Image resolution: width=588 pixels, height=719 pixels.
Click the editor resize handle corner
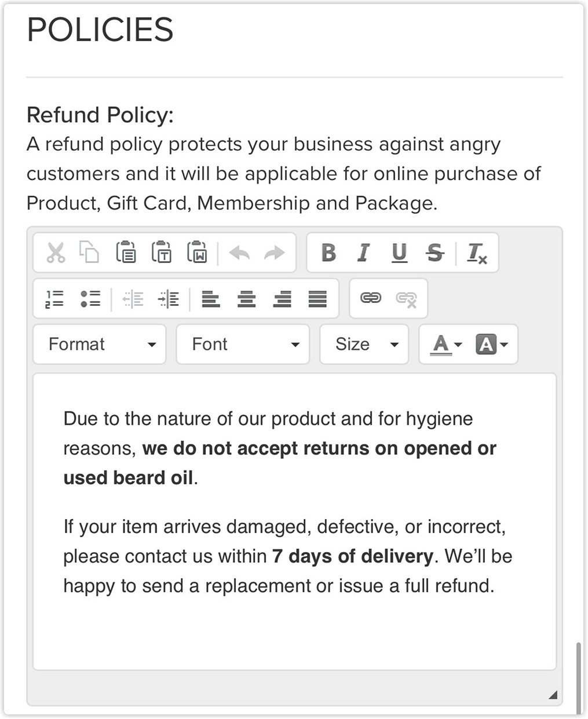pyautogui.click(x=553, y=695)
